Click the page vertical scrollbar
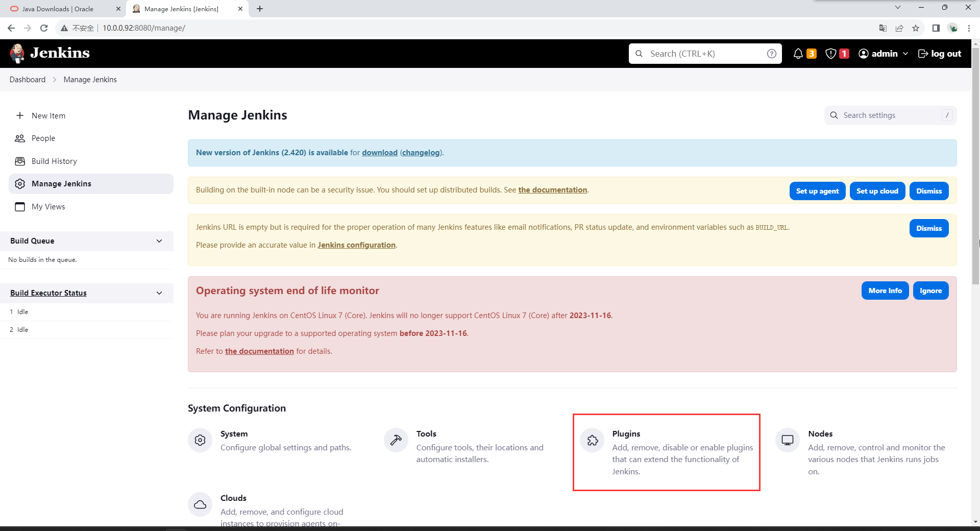 pos(975,165)
